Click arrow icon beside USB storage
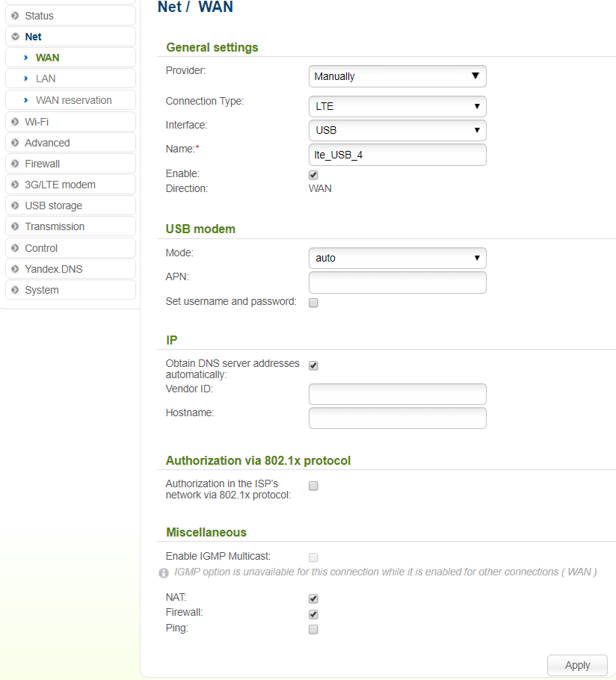Image resolution: width=616 pixels, height=680 pixels. tap(15, 205)
